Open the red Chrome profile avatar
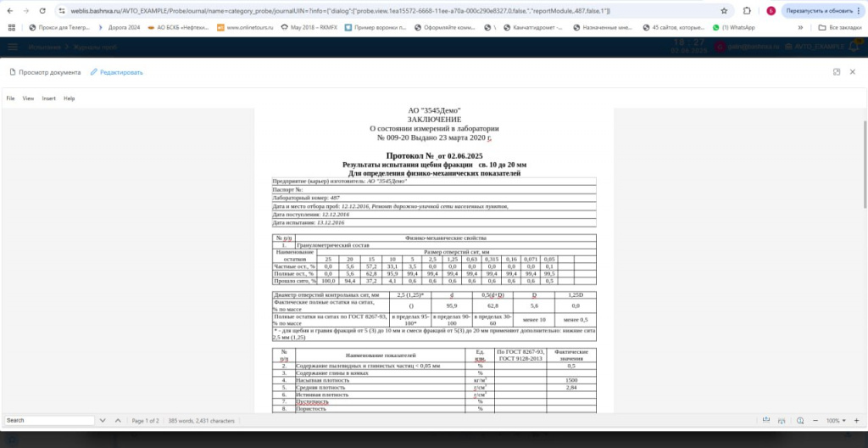The width and height of the screenshot is (868, 448). pyautogui.click(x=771, y=10)
